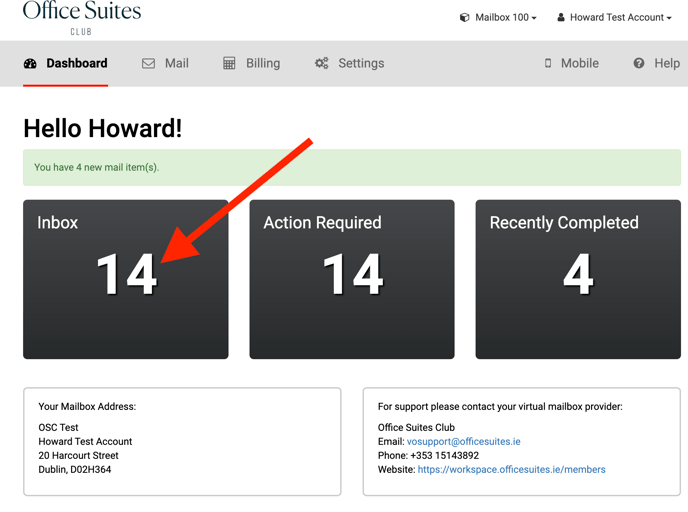Click the Mail envelope icon
Screen dimensions: 688x512
148,63
